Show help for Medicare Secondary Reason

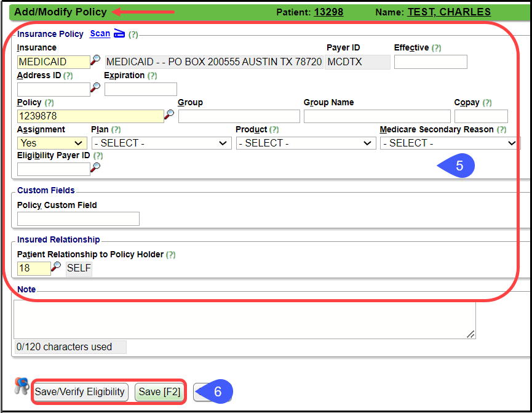(501, 129)
